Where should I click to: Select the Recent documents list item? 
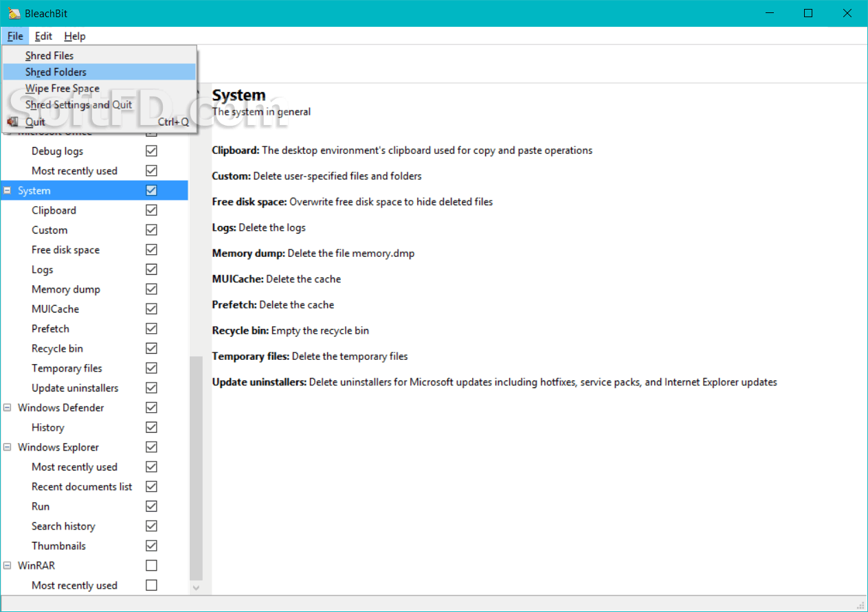[82, 487]
